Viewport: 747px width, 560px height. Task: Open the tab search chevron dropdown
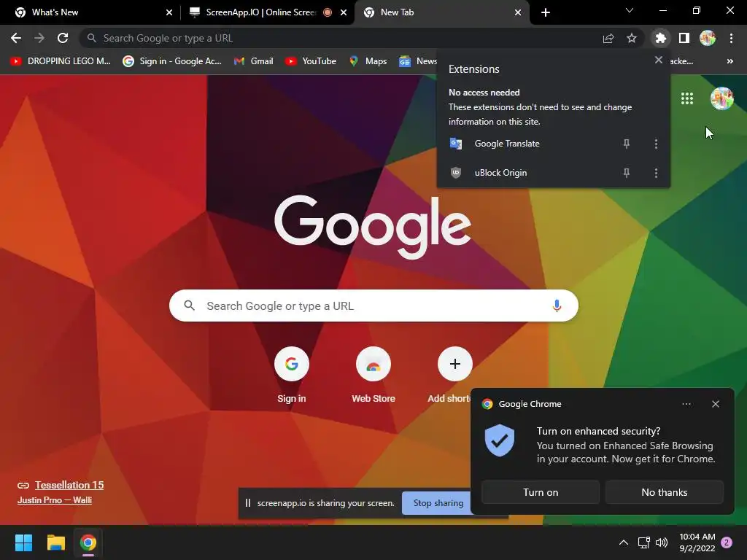(630, 10)
